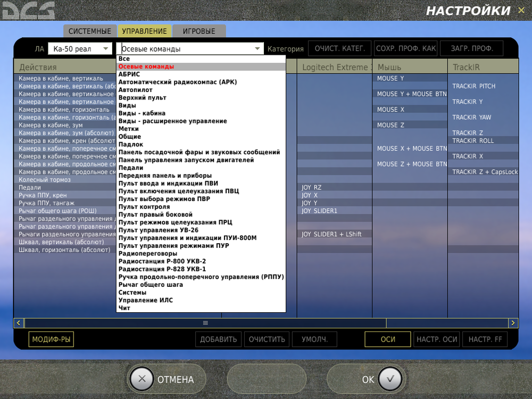Switch to the ИГРОВЫЕ tab
The height and width of the screenshot is (399, 532).
[199, 31]
